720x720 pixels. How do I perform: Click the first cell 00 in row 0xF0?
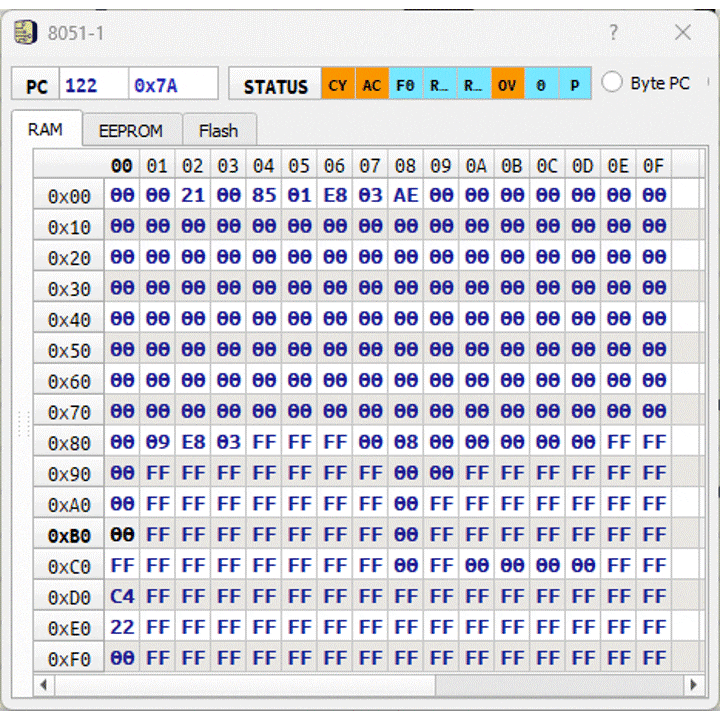pos(122,658)
